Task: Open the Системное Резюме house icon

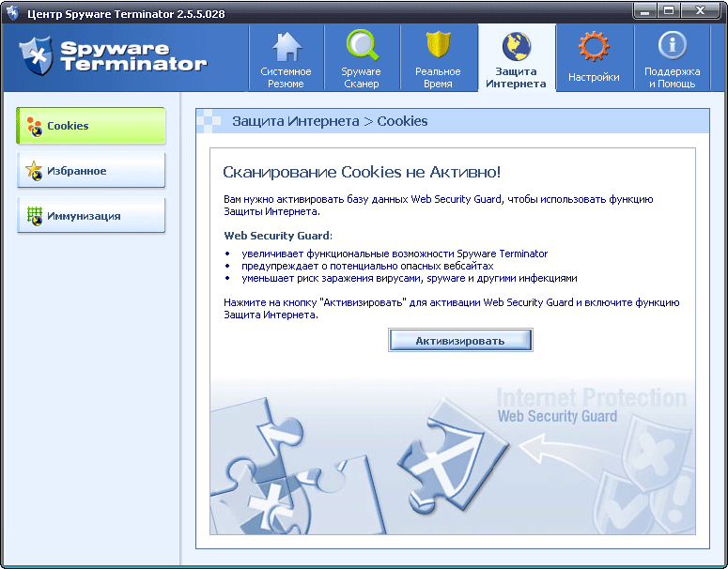Action: pyautogui.click(x=287, y=46)
